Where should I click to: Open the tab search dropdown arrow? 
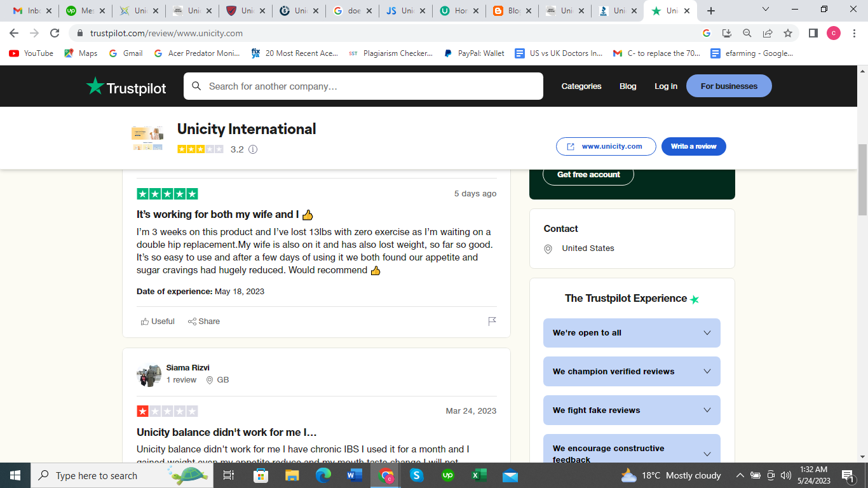tap(766, 10)
